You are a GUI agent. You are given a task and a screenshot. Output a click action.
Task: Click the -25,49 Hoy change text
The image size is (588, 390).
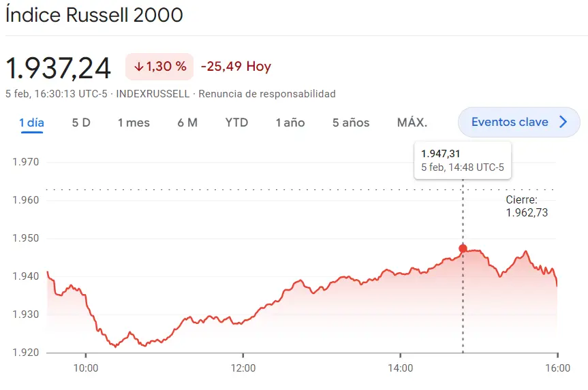tap(236, 67)
